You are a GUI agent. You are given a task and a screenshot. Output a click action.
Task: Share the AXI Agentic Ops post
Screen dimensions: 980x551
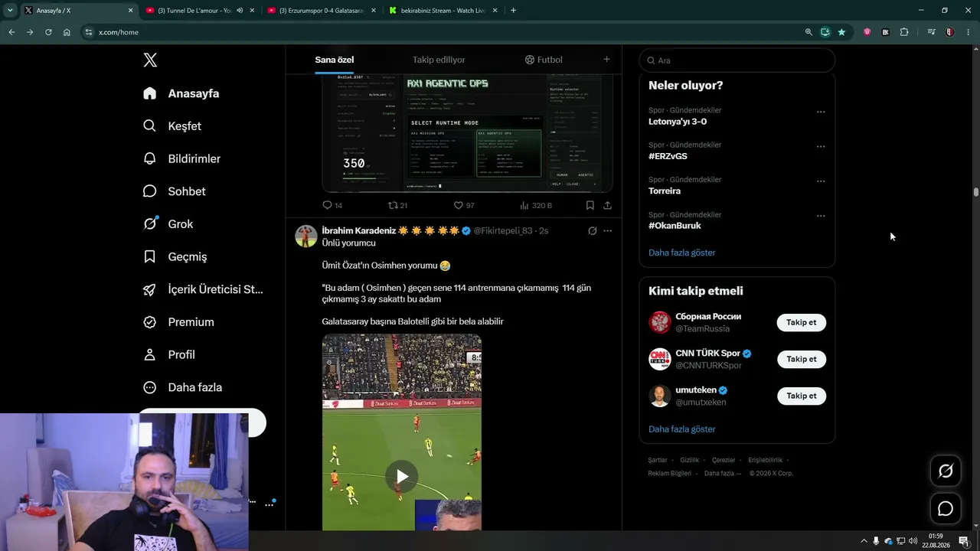[x=607, y=205]
